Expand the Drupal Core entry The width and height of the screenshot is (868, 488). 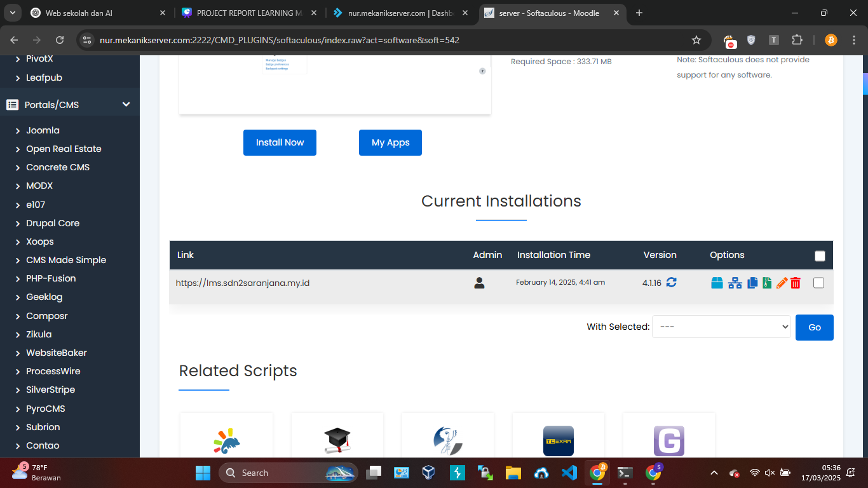18,223
